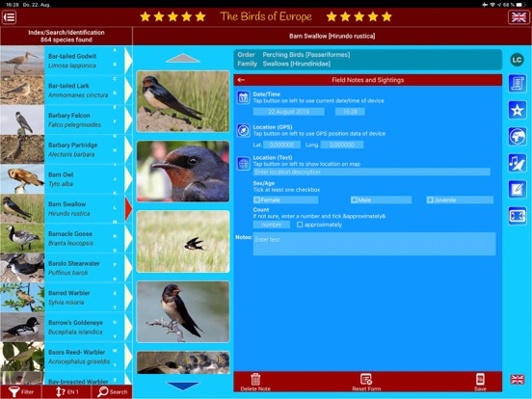Open Barnacle Goose with its arrow
The width and height of the screenshot is (532, 399).
[x=128, y=238]
